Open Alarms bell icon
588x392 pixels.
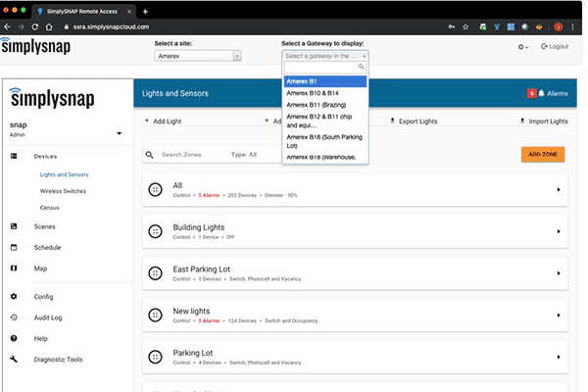click(x=542, y=93)
